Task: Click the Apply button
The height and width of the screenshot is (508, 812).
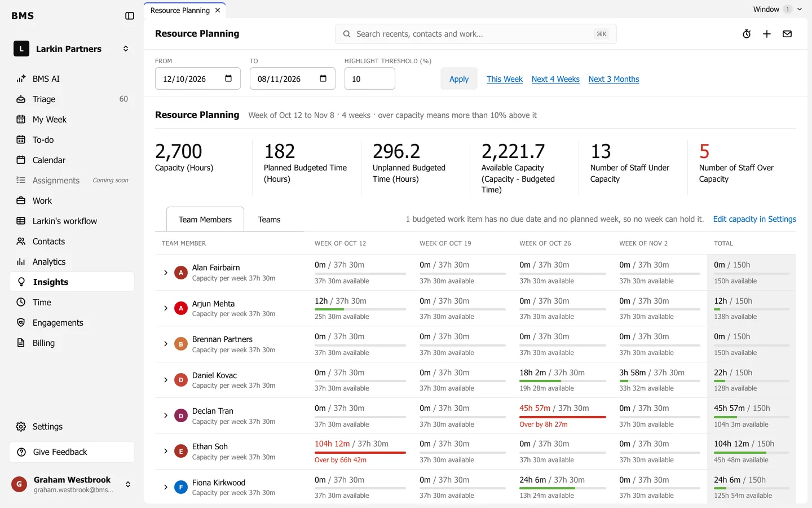Action: point(459,79)
